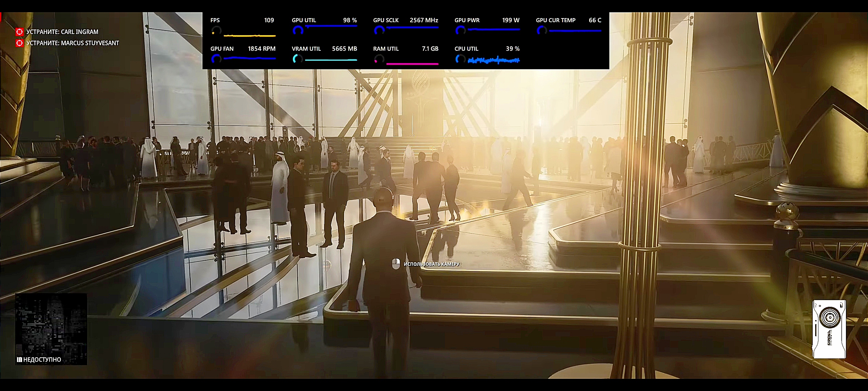Click the GPU SCLK gauge dial icon
Image resolution: width=868 pixels, height=391 pixels.
point(379,31)
